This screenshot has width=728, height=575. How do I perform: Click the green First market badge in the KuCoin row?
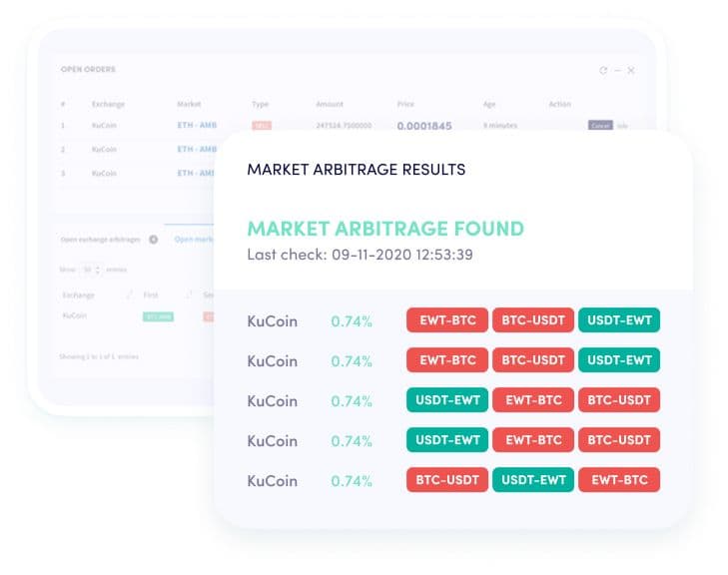pos(159,317)
